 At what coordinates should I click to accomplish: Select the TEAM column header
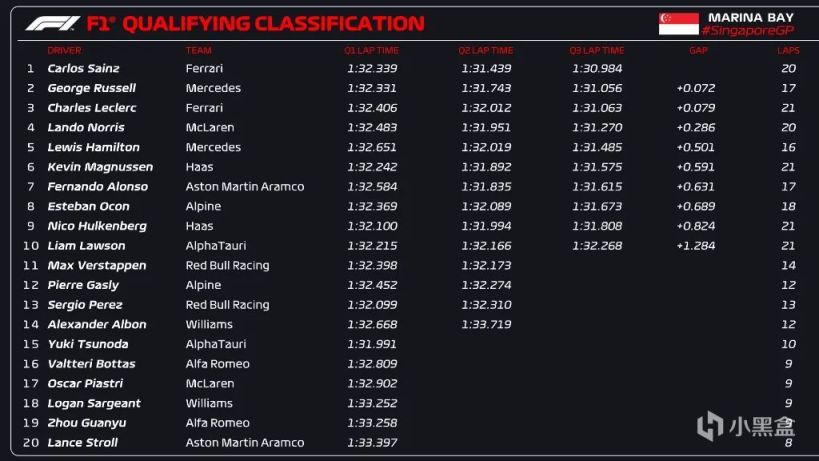198,50
